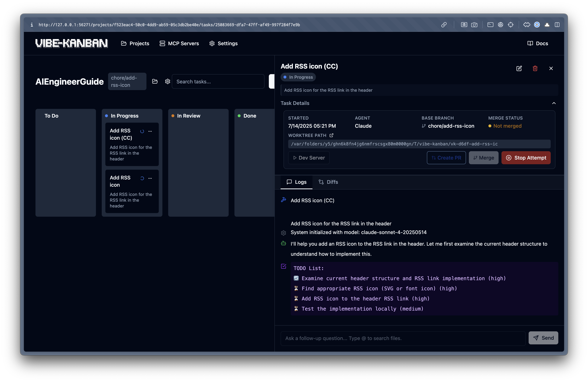Open the Add RSS icon card three-dot menu
588x382 pixels.
click(x=150, y=178)
